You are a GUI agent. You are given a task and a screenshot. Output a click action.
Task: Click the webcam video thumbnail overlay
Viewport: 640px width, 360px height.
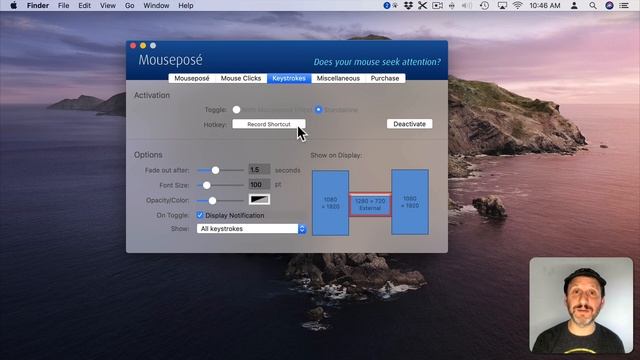(x=581, y=305)
